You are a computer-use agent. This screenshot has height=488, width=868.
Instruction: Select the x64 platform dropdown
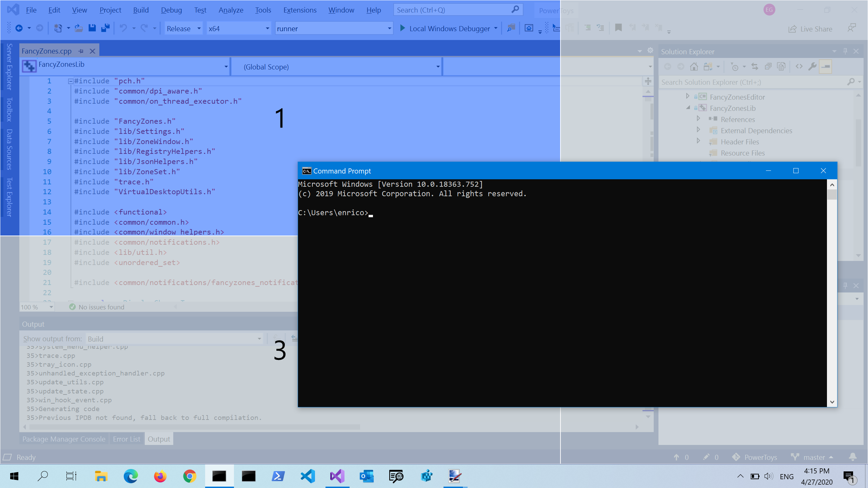pos(237,28)
